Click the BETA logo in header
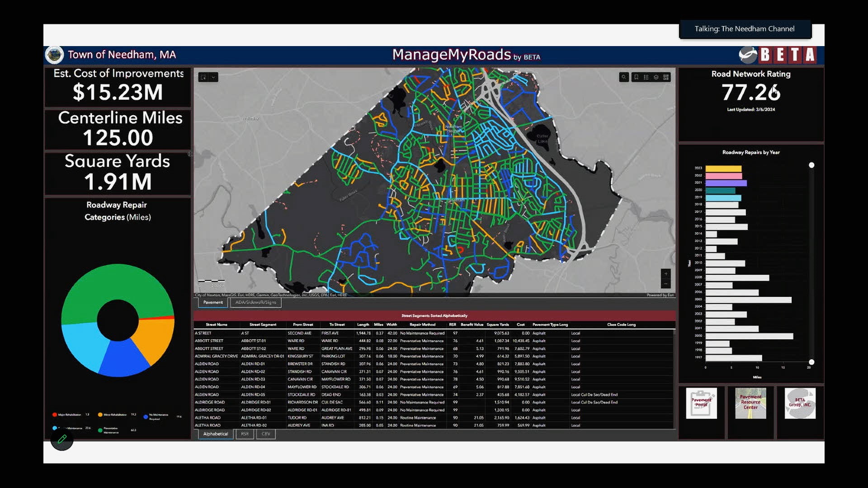Image resolution: width=868 pixels, height=488 pixels. 778,55
